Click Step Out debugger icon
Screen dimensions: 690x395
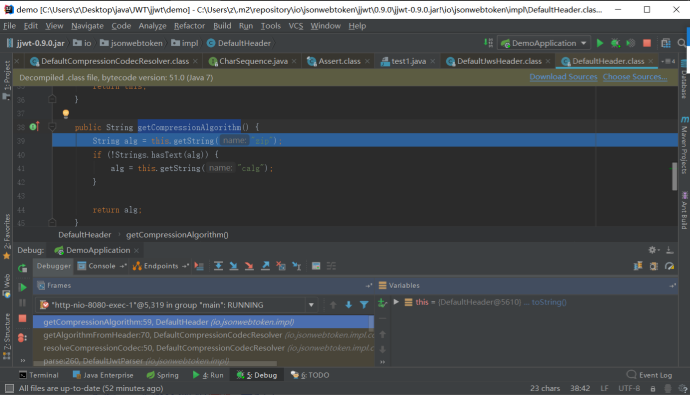[x=265, y=266]
